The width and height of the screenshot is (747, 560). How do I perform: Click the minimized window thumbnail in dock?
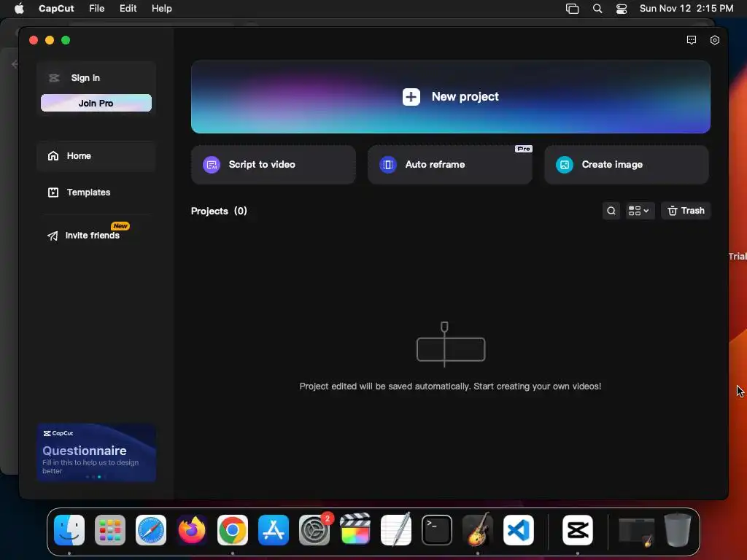(636, 531)
